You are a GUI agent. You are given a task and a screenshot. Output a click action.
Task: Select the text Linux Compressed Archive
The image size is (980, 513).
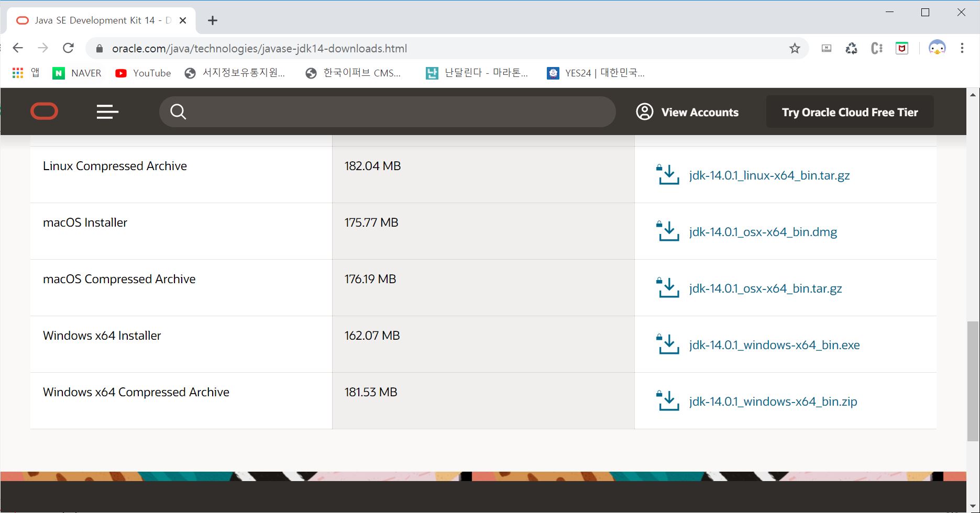tap(115, 166)
